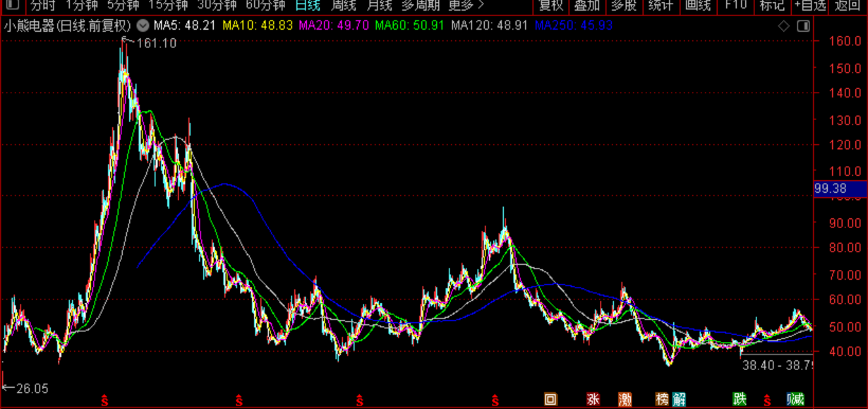Open the dropdown arrow next to 小熊电器
The image size is (868, 409).
click(143, 26)
